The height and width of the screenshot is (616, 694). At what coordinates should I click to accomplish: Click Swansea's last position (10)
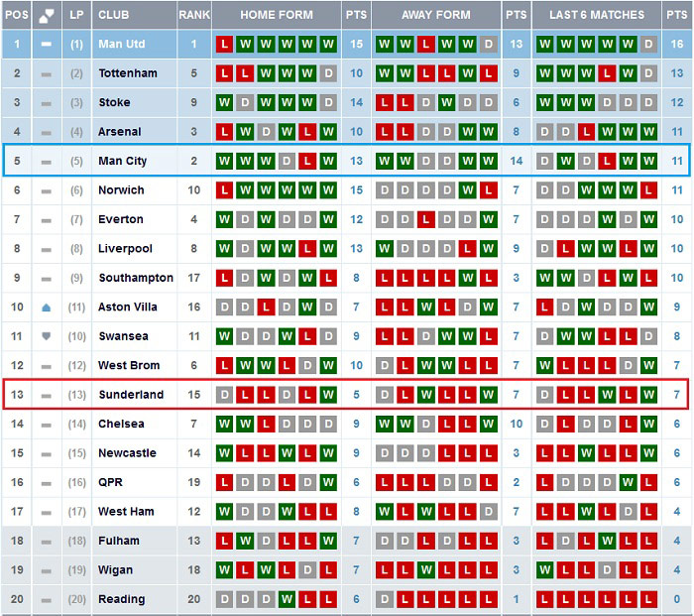[x=76, y=336]
